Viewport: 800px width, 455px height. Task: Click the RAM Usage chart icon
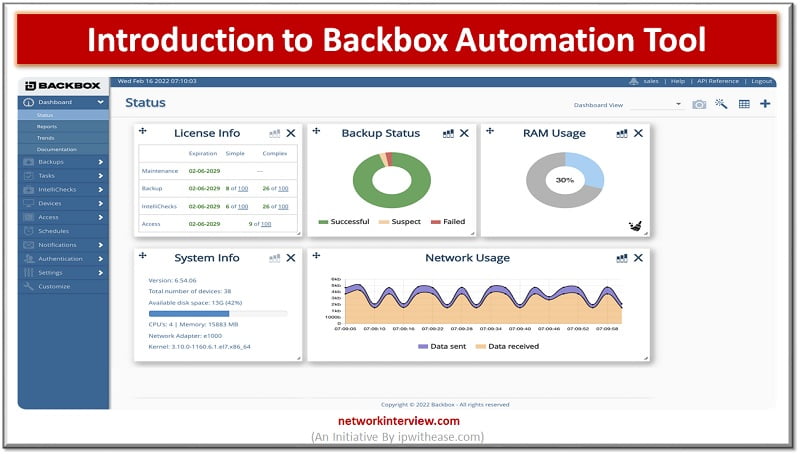[x=621, y=133]
